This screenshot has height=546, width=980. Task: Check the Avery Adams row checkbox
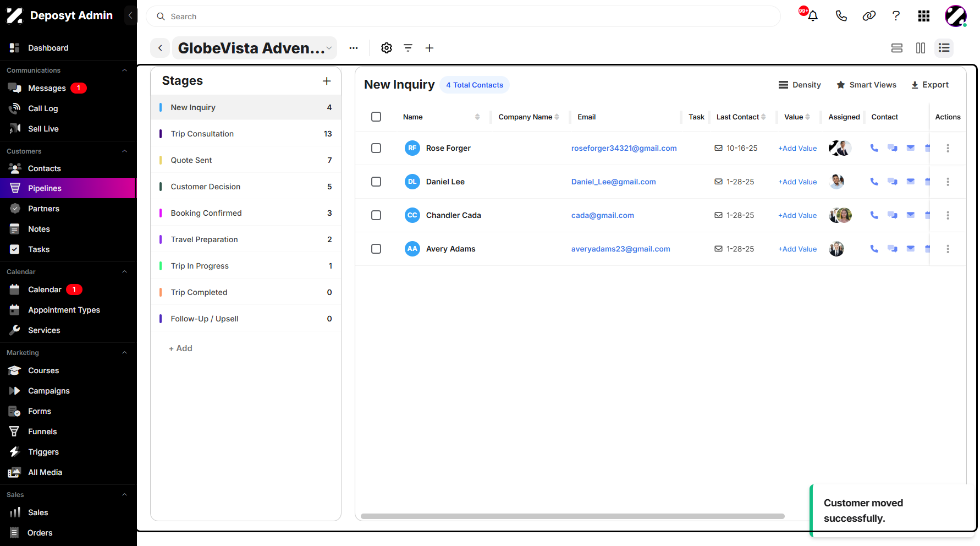tap(376, 249)
